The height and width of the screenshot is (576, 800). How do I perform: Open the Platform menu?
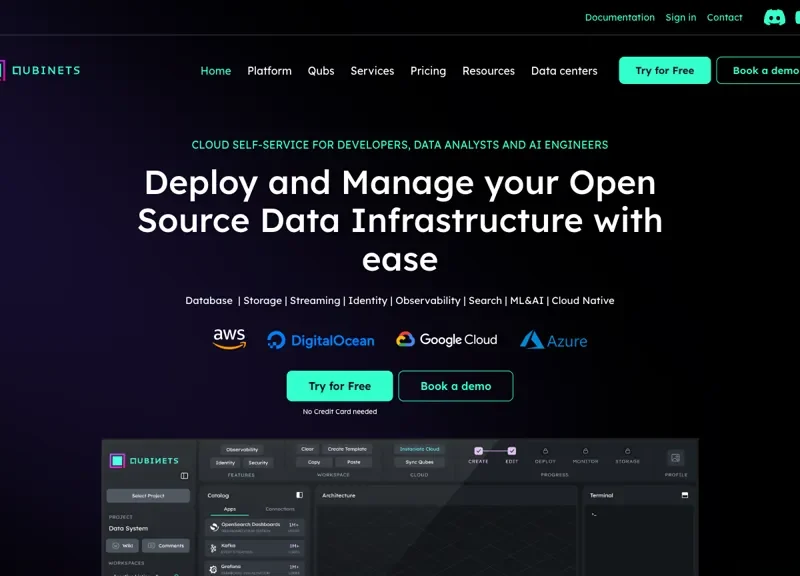pos(269,71)
